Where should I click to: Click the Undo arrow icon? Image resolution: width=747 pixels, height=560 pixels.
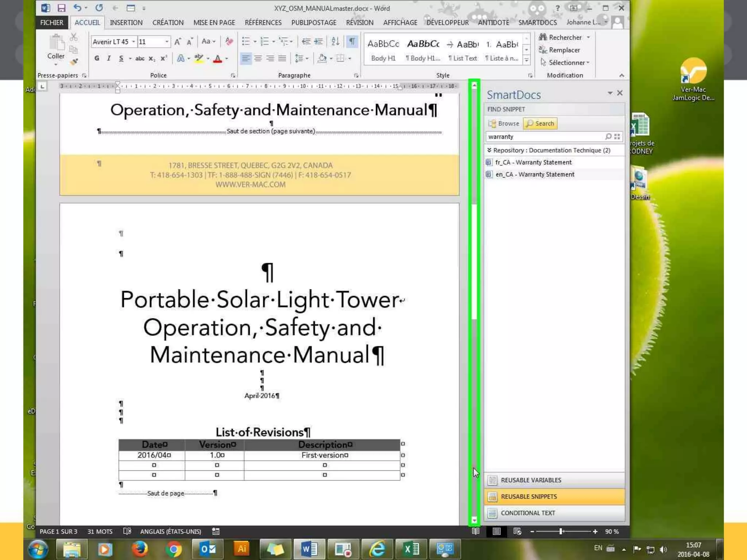point(77,8)
